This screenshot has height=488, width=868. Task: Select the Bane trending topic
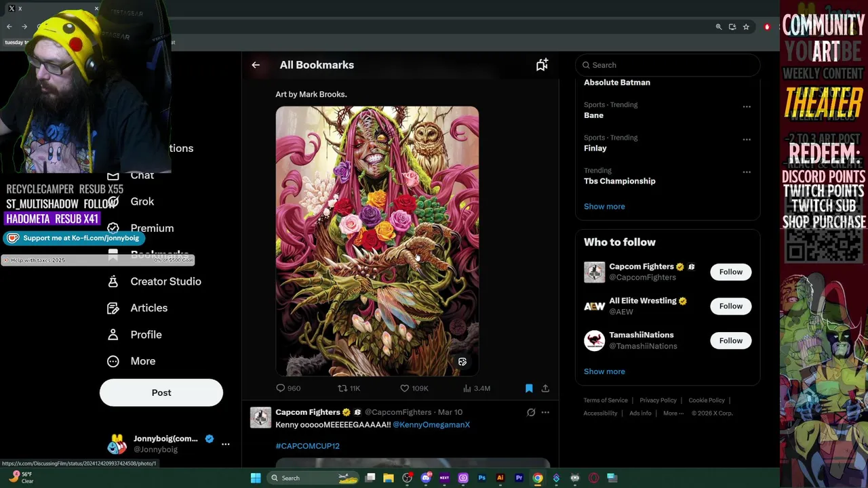(593, 115)
